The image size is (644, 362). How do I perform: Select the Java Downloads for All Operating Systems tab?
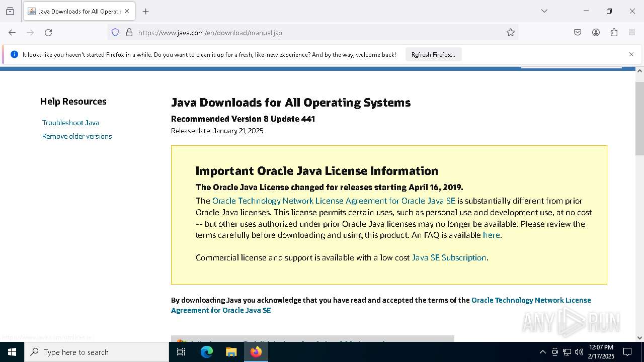click(79, 11)
